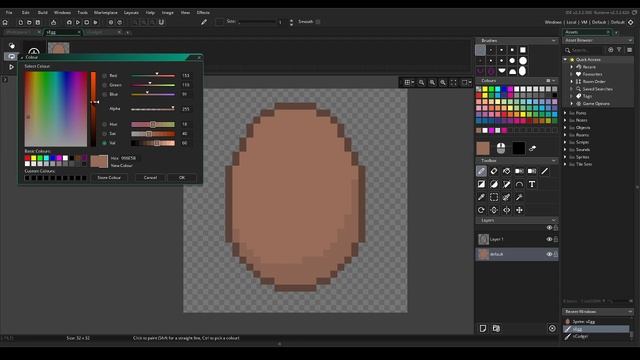Screen dimensions: 640x360
Task: Hide Layer 1 using its eye icon
Action: coord(549,239)
